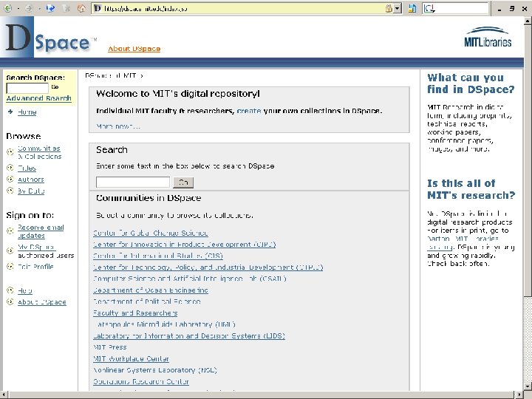The image size is (532, 399).
Task: Click the bullet icon beside Receive email updates
Action: (x=10, y=231)
